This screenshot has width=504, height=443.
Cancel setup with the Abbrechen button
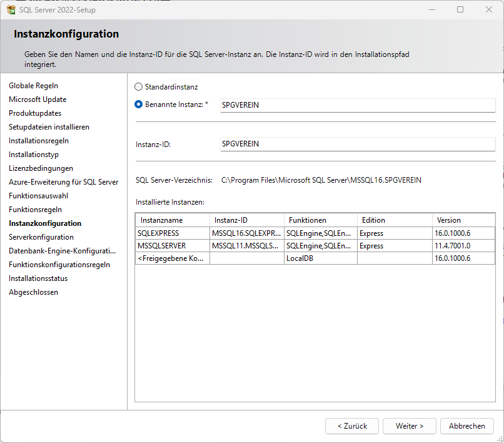tap(466, 426)
